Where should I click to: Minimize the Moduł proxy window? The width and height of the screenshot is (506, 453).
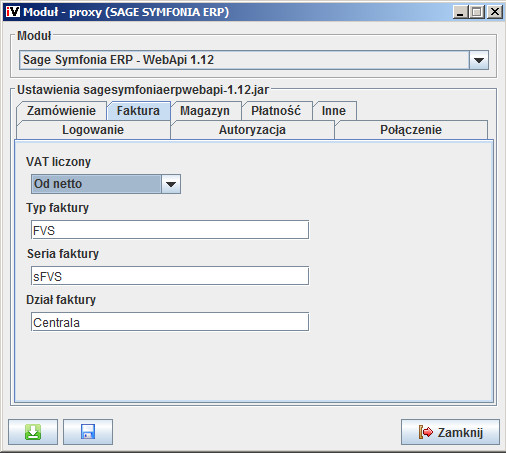pyautogui.click(x=460, y=12)
